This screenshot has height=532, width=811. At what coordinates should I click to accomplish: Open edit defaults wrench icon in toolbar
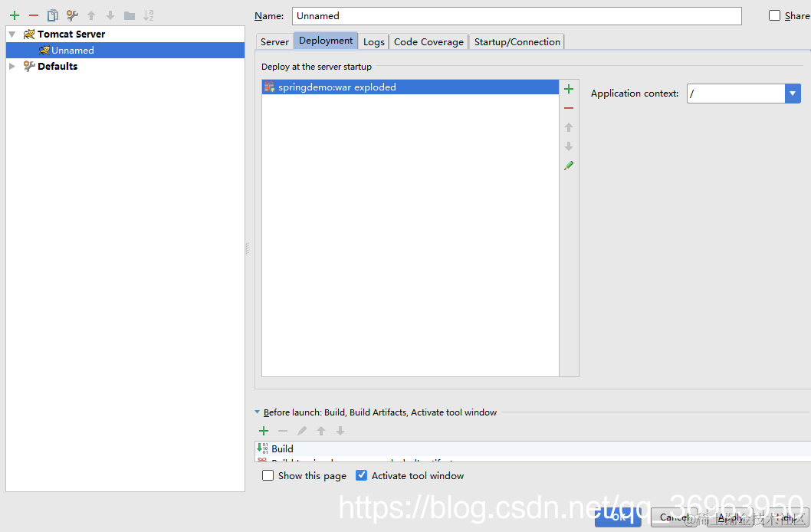click(x=72, y=15)
